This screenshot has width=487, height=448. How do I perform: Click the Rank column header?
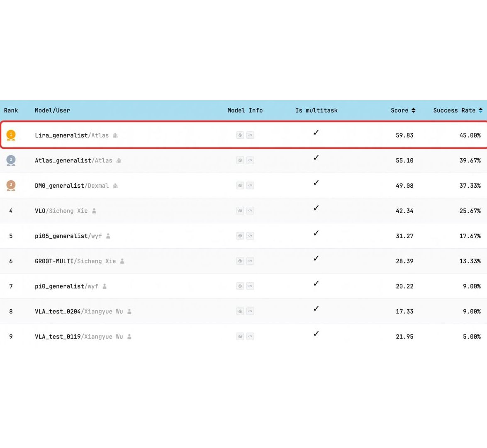coord(11,111)
